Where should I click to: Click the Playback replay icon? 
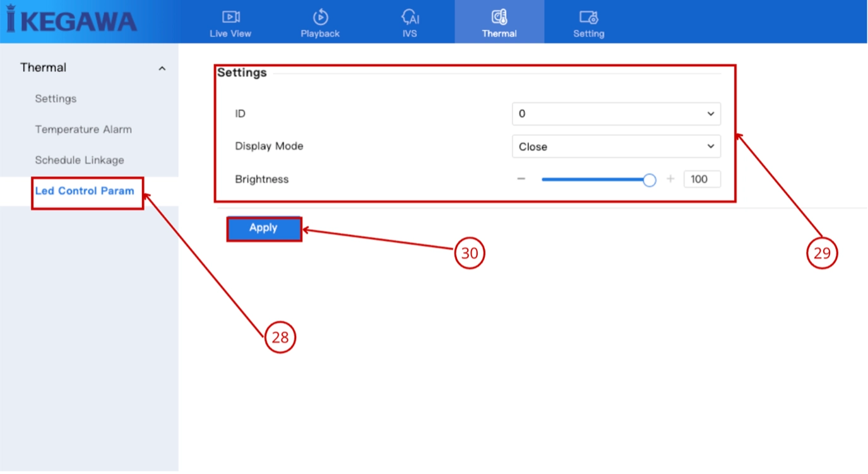point(320,17)
